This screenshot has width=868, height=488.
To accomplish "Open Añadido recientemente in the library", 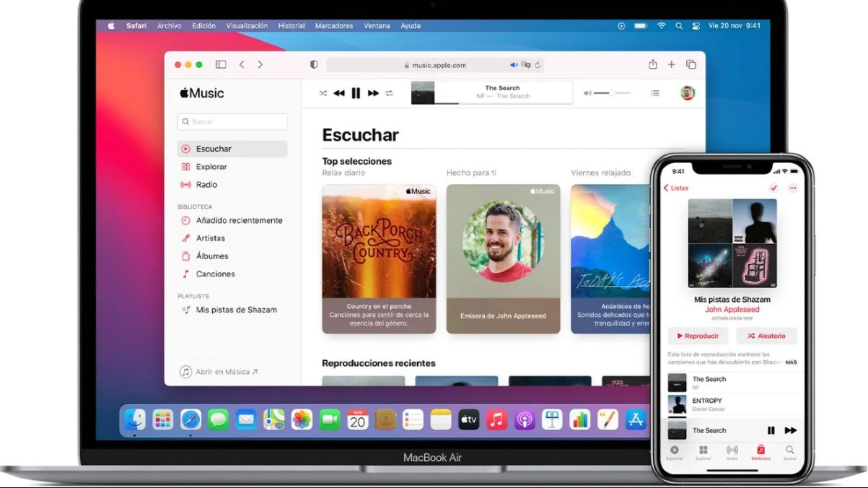I will pos(232,220).
